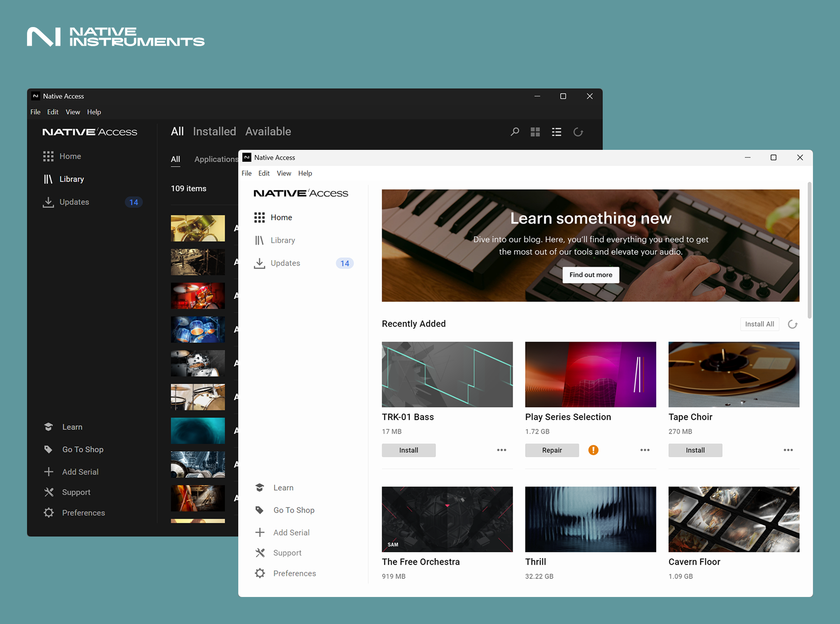
Task: Select the Applications sub-tab in dark window
Action: point(216,159)
